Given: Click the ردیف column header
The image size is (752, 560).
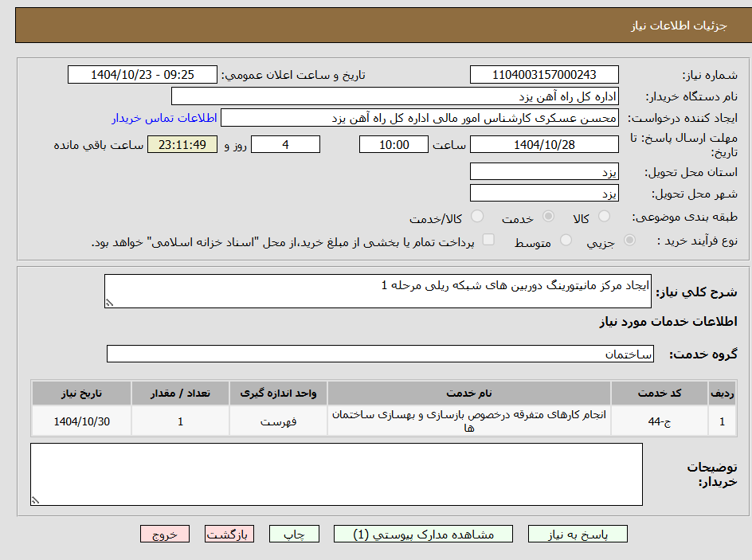Looking at the screenshot, I should 723,394.
